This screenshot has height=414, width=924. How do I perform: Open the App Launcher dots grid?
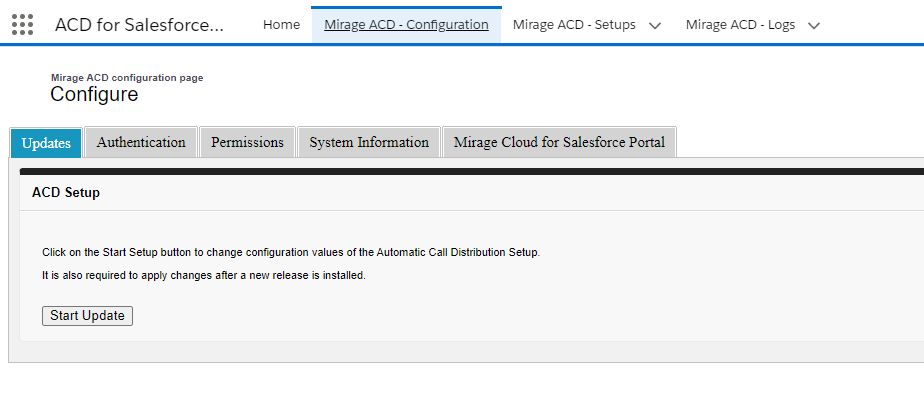click(x=22, y=25)
